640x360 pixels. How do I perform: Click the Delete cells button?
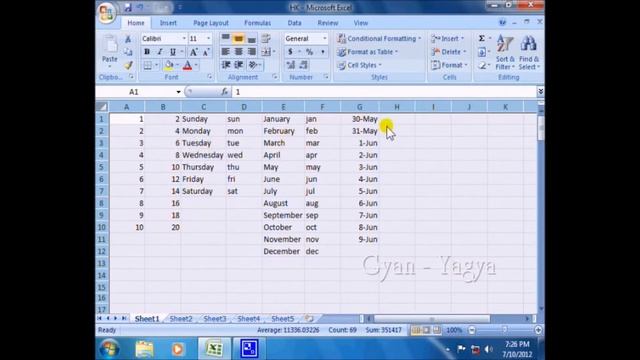(449, 52)
